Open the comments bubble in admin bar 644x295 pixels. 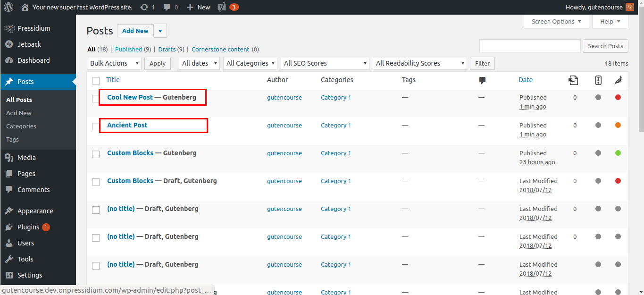[167, 7]
